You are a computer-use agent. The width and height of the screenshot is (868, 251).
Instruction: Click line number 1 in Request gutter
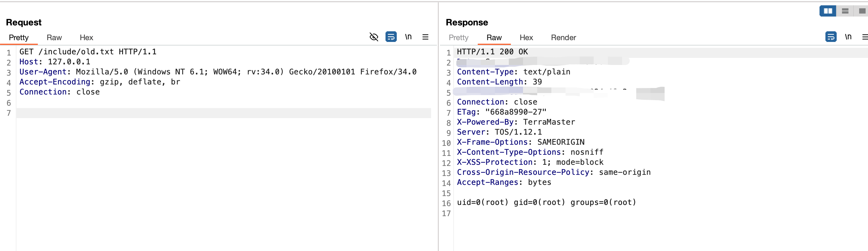(9, 53)
